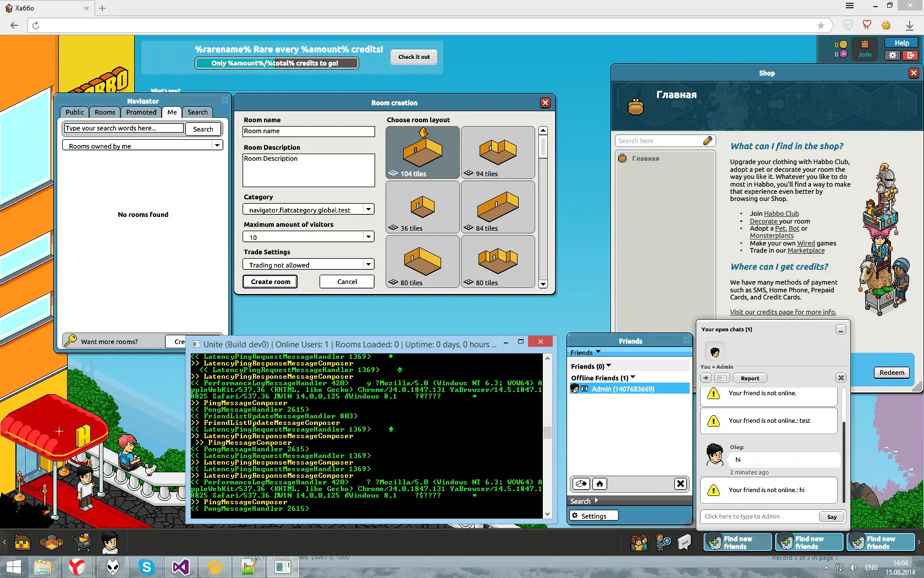Select the Admin chat avatar thumbnail

tap(714, 351)
